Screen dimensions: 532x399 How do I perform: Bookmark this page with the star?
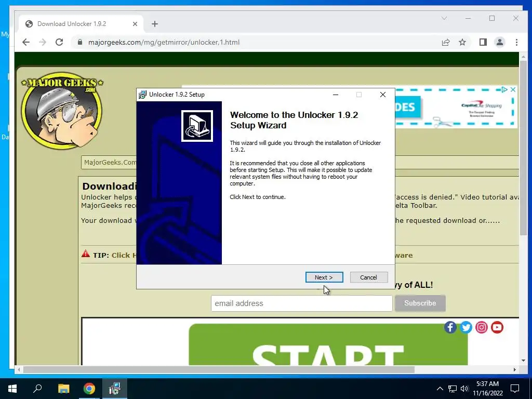point(462,42)
